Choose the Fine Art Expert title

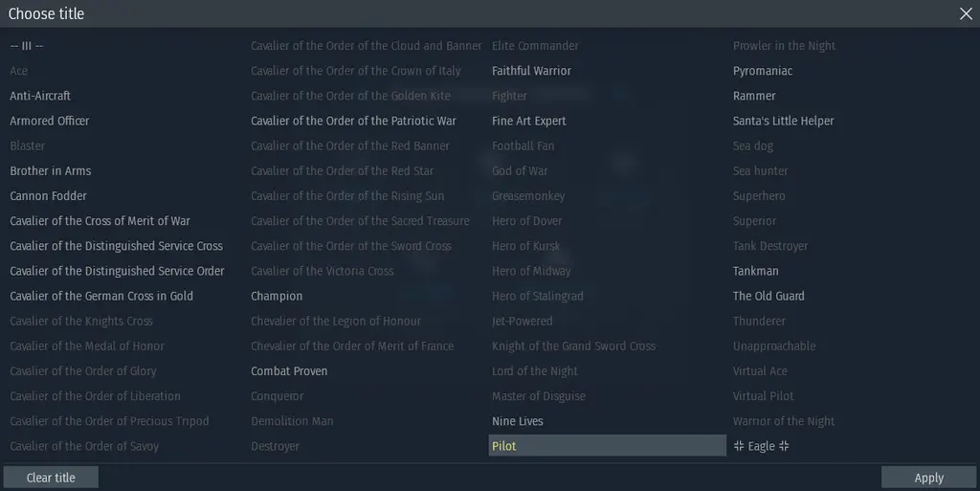(528, 122)
